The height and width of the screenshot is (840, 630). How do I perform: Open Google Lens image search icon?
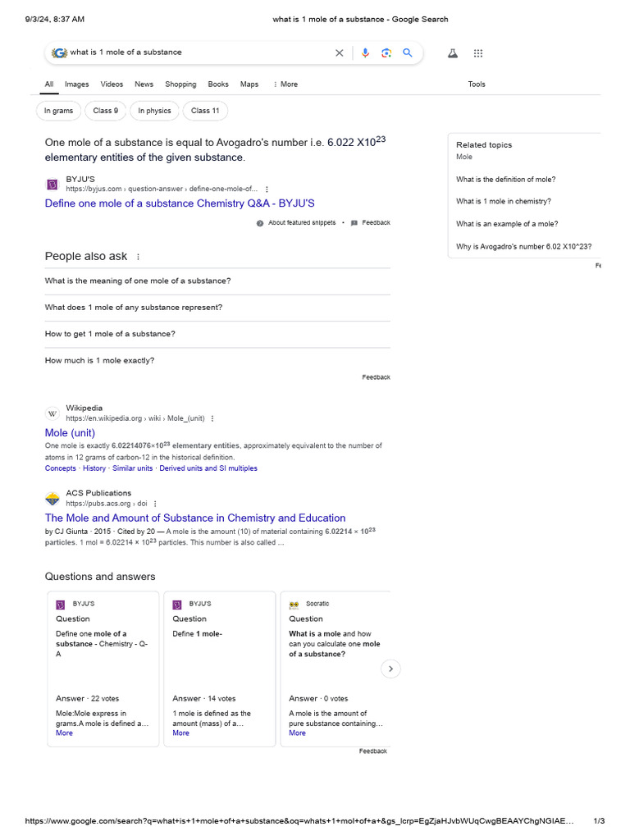click(x=386, y=52)
